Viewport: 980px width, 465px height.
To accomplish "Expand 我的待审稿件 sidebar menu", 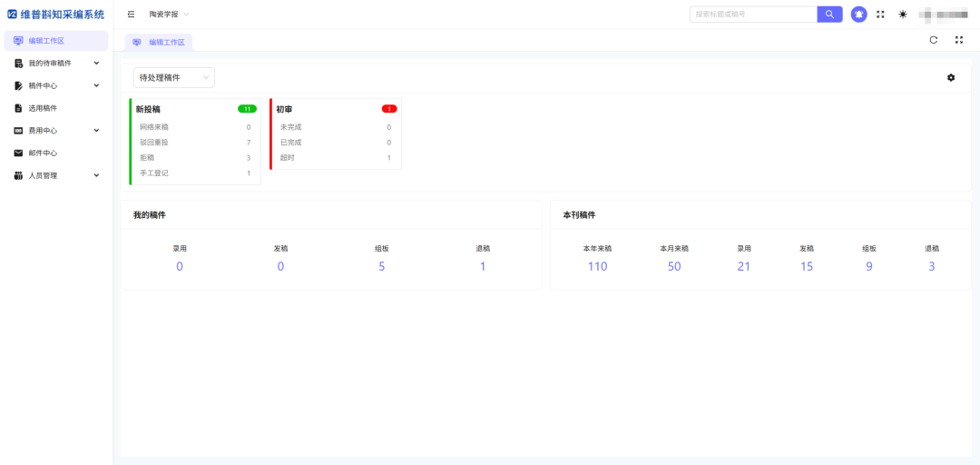I will [56, 63].
